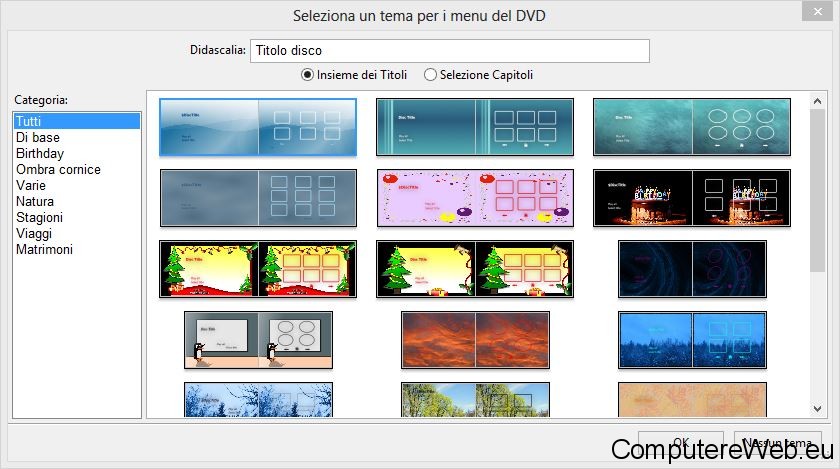Choose the beige floral pattern theme thumbnail
The height and width of the screenshot is (469, 840).
tap(692, 400)
